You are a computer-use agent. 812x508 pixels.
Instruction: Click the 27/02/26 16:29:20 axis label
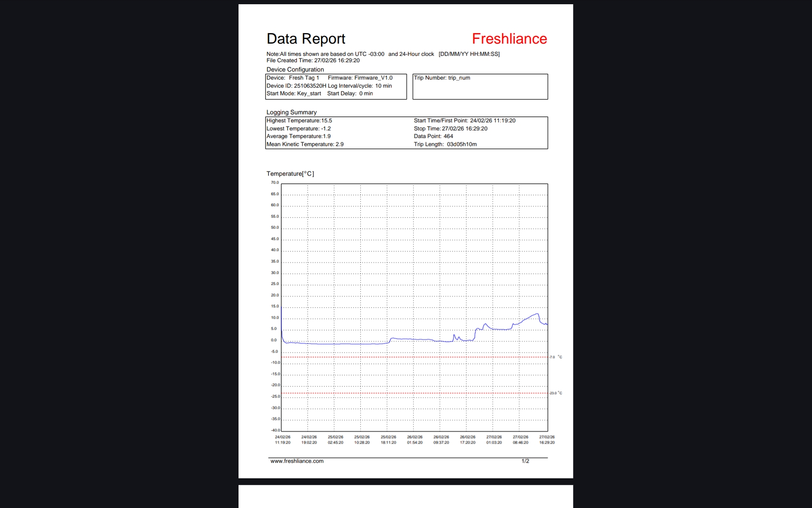(546, 440)
